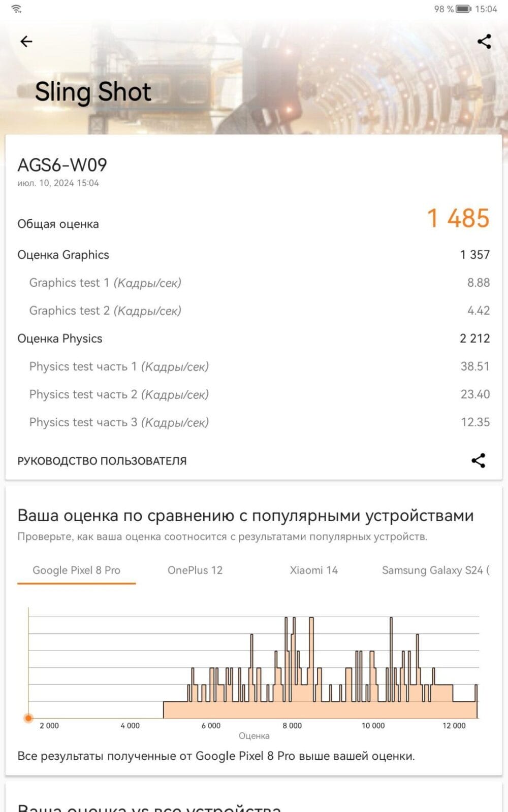The height and width of the screenshot is (812, 508).
Task: Open the РУКОВОДСТВО ПОЛЬЗОВАТЕЛЯ link
Action: click(102, 461)
